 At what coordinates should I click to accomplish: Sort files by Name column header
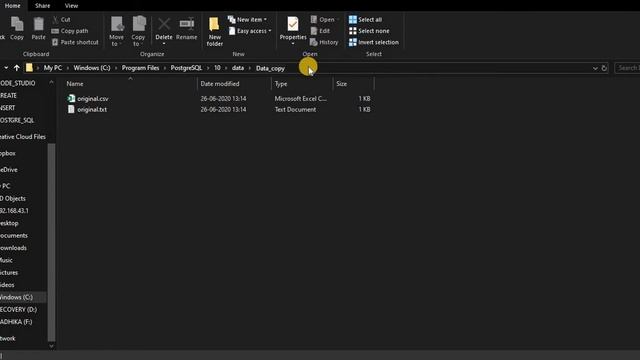point(75,84)
